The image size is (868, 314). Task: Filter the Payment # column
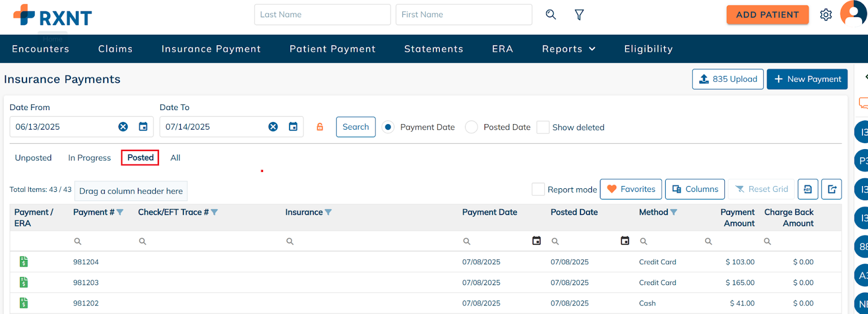120,212
